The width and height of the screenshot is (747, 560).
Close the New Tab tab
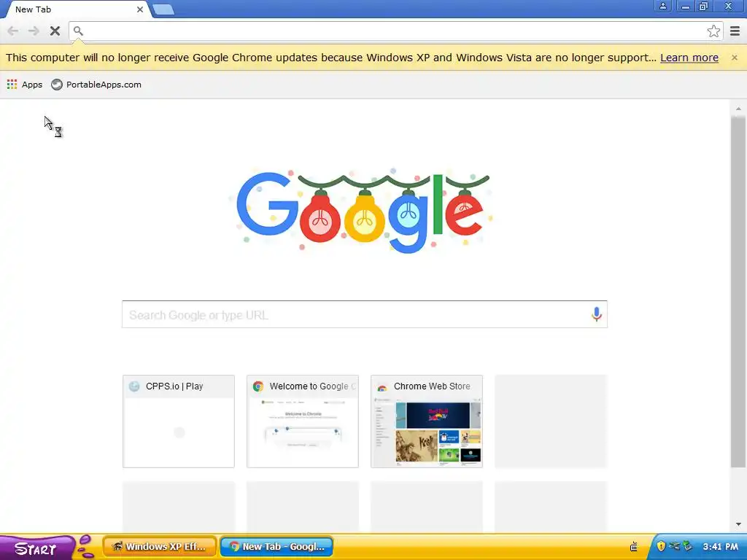(139, 9)
